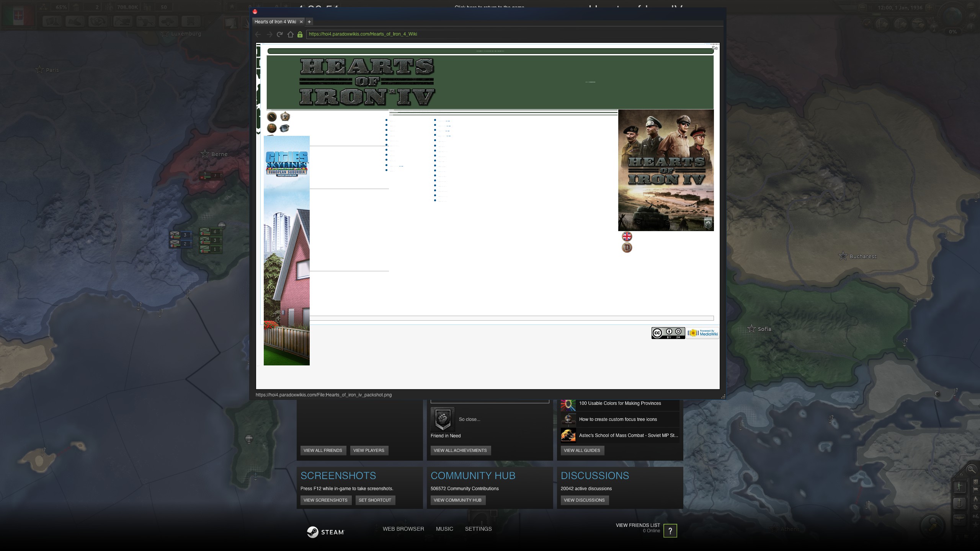Viewport: 980px width, 551px height.
Task: Switch to the Hearts of Iron 4 Wiki tab
Action: point(275,21)
